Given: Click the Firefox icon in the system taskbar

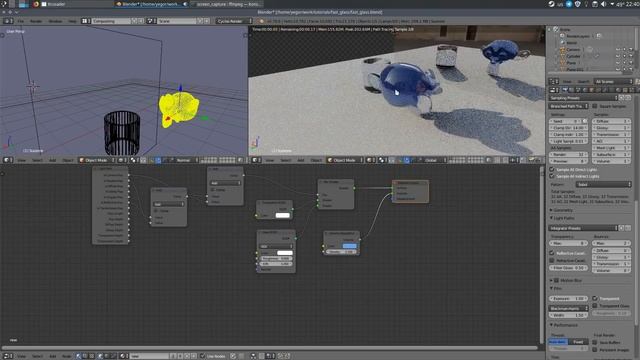Looking at the screenshot, I should pyautogui.click(x=36, y=4).
